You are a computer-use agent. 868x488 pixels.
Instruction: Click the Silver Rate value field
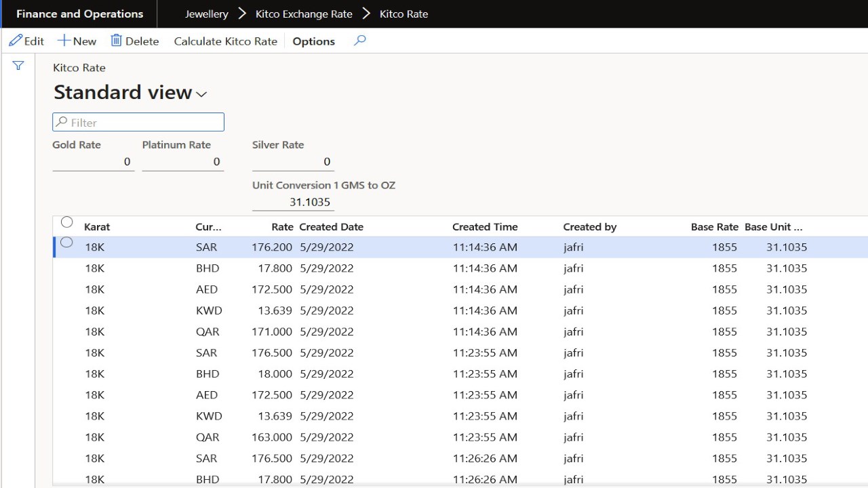(x=293, y=162)
